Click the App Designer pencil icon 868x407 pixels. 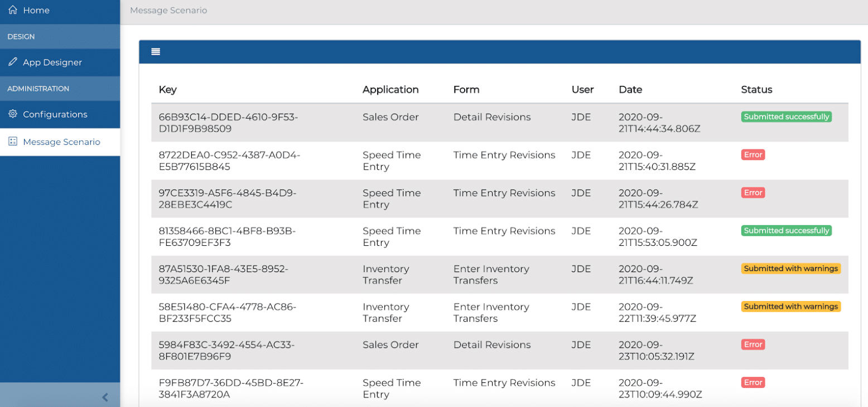coord(13,62)
